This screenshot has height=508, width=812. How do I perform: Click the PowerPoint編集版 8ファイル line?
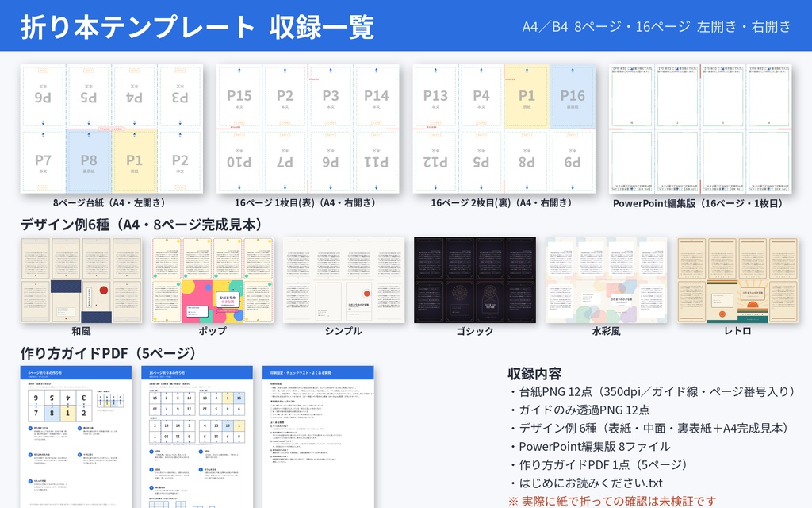coord(590,446)
